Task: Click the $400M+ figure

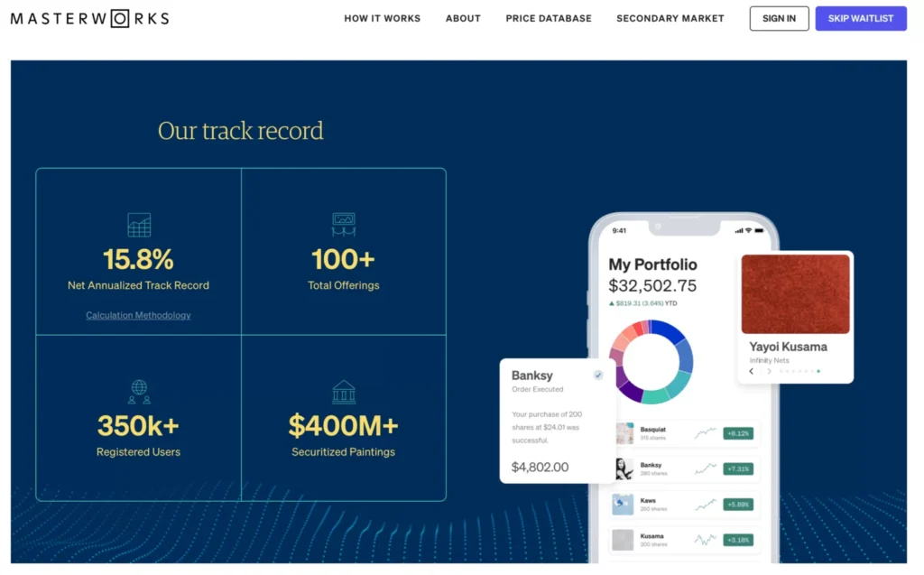Action: (344, 426)
